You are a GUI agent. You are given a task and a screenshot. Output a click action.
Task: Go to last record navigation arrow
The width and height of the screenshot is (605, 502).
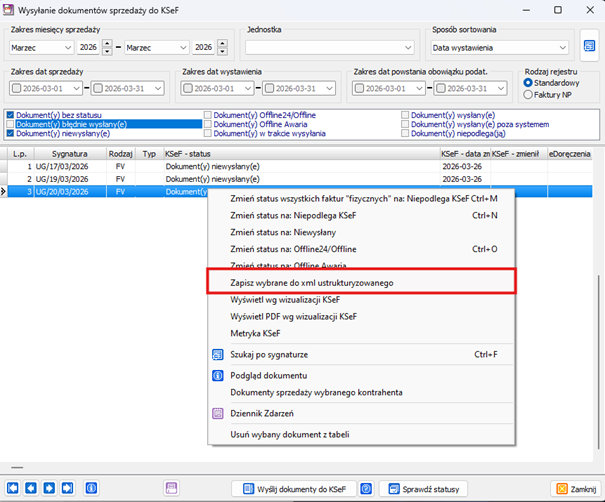point(65,488)
